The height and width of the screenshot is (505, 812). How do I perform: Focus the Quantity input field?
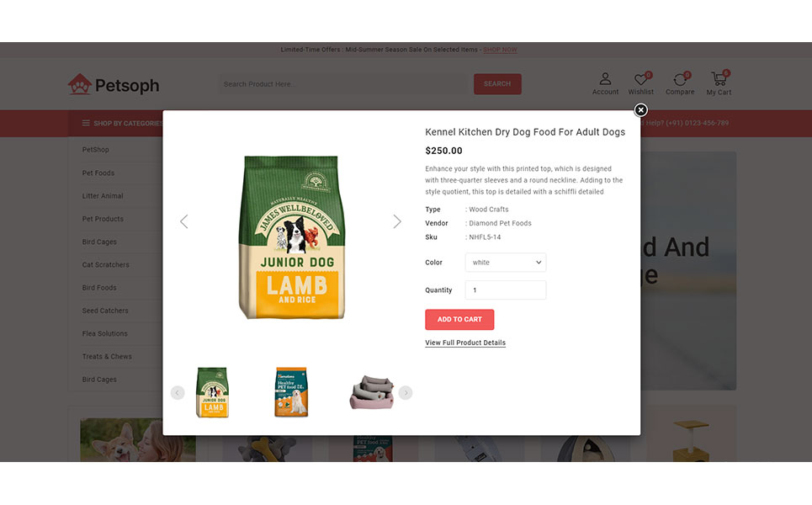point(506,290)
